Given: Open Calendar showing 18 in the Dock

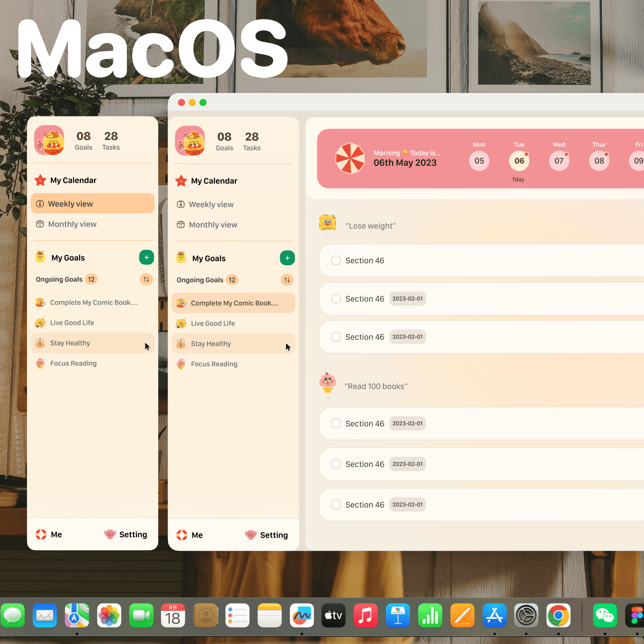Looking at the screenshot, I should click(x=173, y=615).
